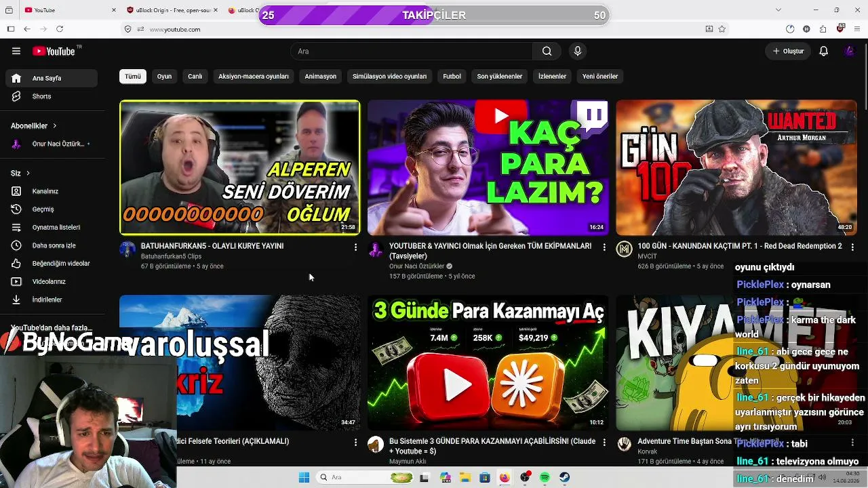Select the Futbol filter chip

pyautogui.click(x=452, y=77)
